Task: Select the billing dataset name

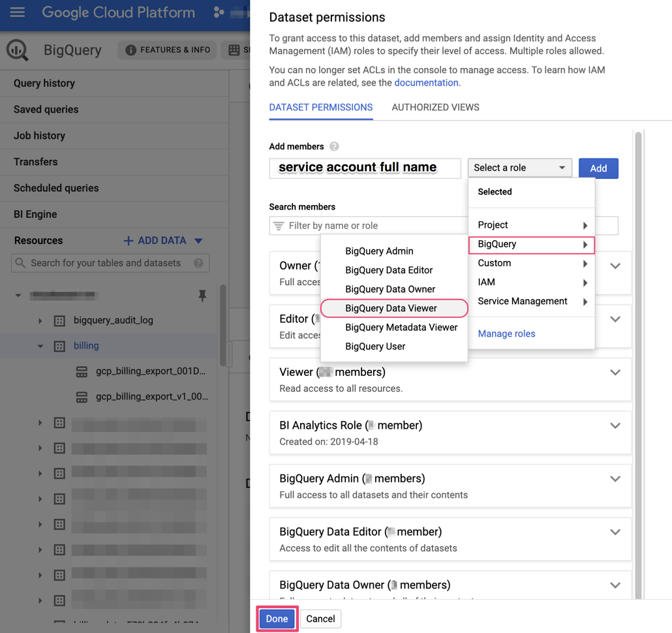Action: pos(86,346)
